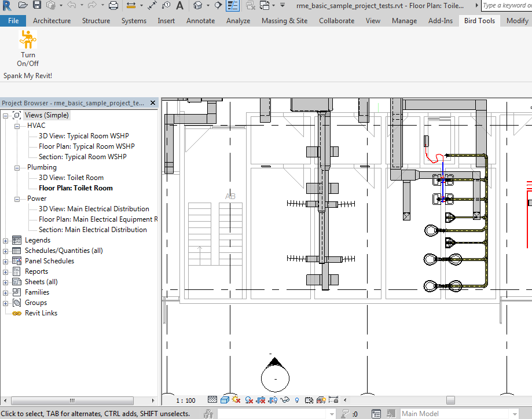Click the Temporary View Properties icon
This screenshot has width=532, height=419.
pos(309,400)
